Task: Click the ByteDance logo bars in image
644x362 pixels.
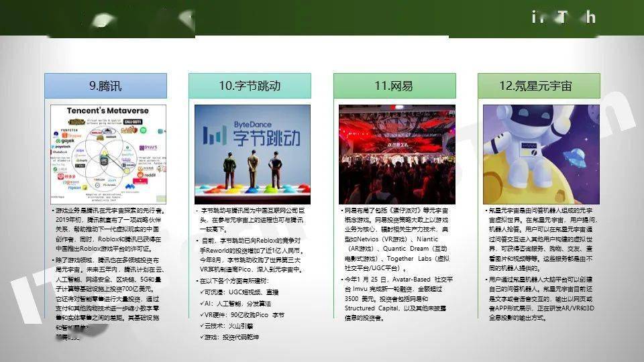Action: [215, 135]
